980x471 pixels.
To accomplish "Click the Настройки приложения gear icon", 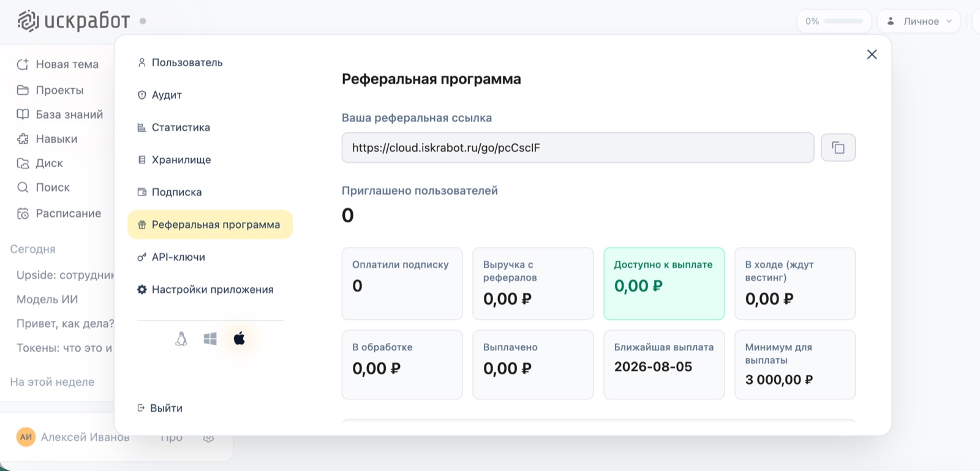I will tap(141, 290).
